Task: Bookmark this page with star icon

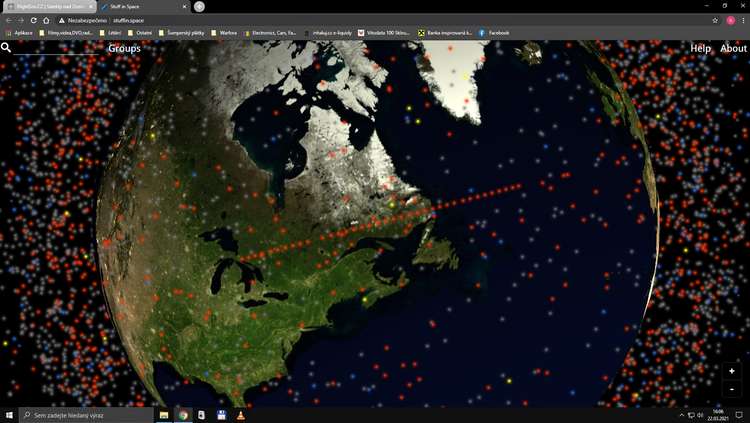Action: (x=715, y=20)
